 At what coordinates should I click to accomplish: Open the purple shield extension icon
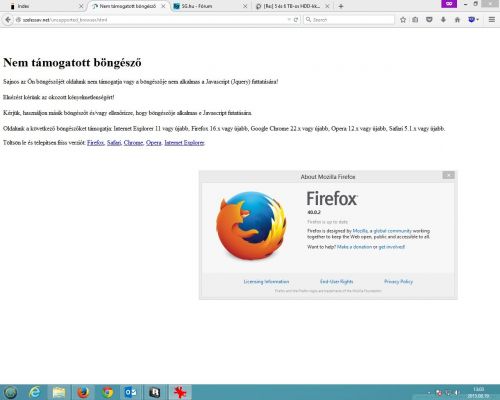[x=472, y=20]
